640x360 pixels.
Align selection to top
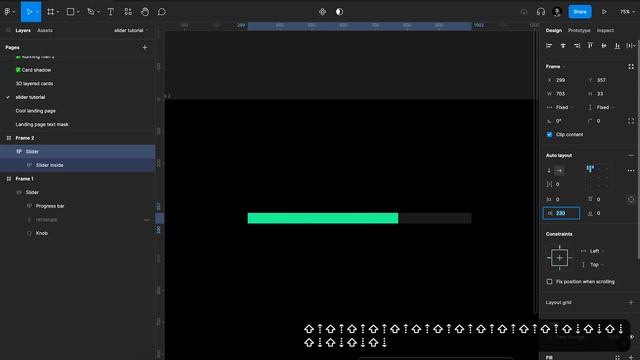[590, 46]
